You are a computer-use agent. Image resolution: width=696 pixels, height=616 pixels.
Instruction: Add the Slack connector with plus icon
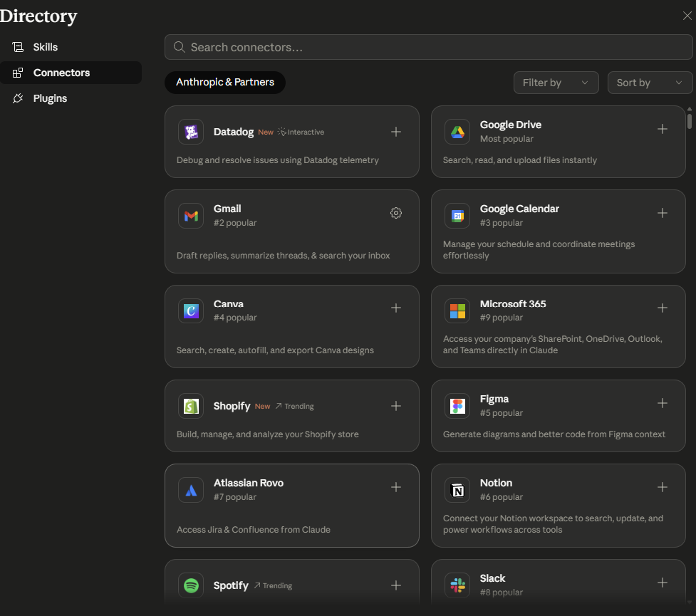pyautogui.click(x=663, y=583)
